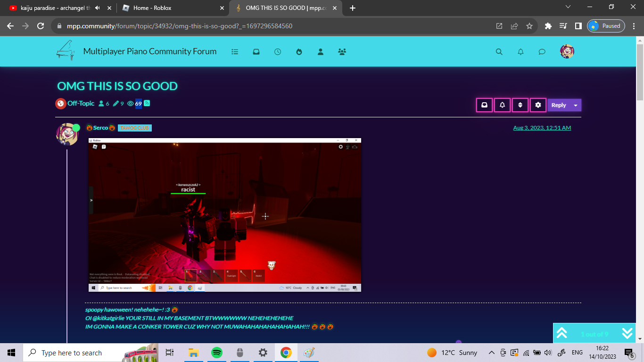
Task: Open Chrome three-dot menu
Action: 633,26
